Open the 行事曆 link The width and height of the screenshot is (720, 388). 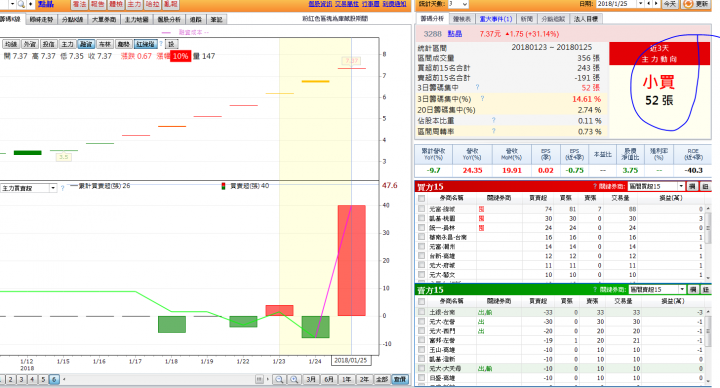point(371,4)
